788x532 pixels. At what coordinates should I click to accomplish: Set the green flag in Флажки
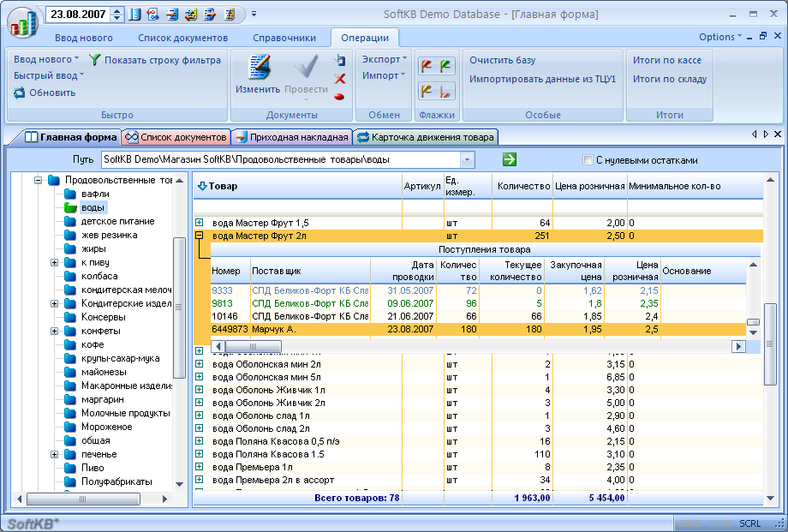pyautogui.click(x=445, y=66)
